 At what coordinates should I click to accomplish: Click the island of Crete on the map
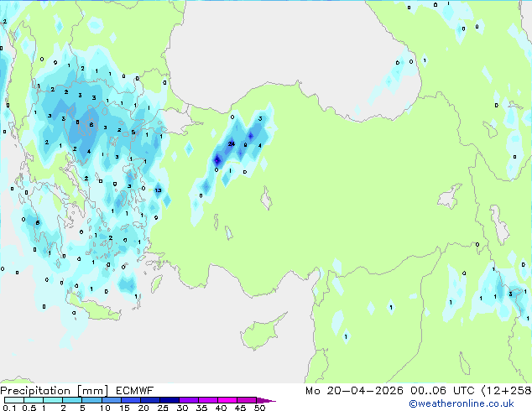coord(95,308)
